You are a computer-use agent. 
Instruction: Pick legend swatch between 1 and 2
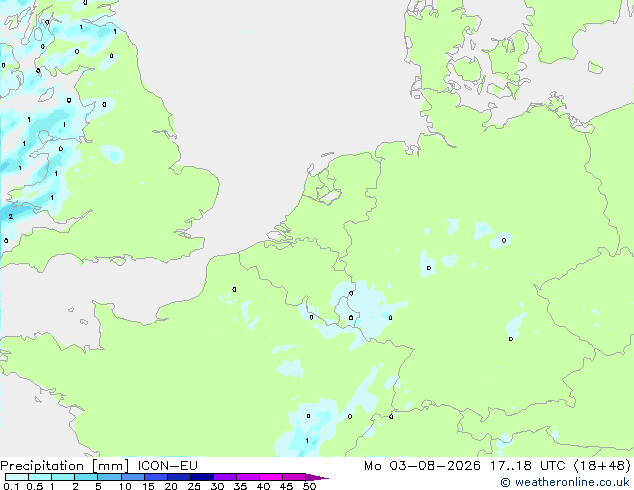tap(63, 477)
